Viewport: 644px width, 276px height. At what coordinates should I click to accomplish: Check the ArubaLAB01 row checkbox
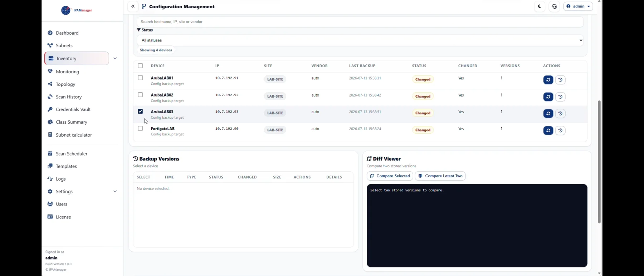pyautogui.click(x=140, y=78)
